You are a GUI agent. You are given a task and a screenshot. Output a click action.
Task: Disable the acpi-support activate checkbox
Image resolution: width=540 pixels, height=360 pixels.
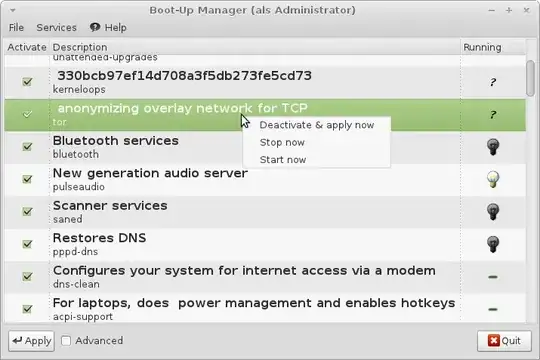tap(27, 309)
